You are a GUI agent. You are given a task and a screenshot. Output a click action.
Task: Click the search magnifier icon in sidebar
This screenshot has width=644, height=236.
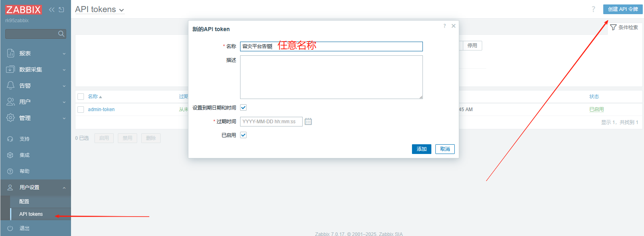[61, 34]
